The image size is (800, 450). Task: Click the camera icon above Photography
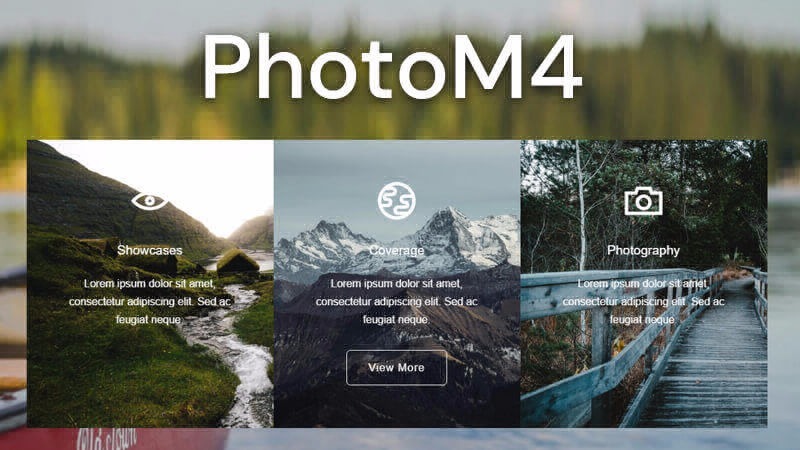coord(643,202)
